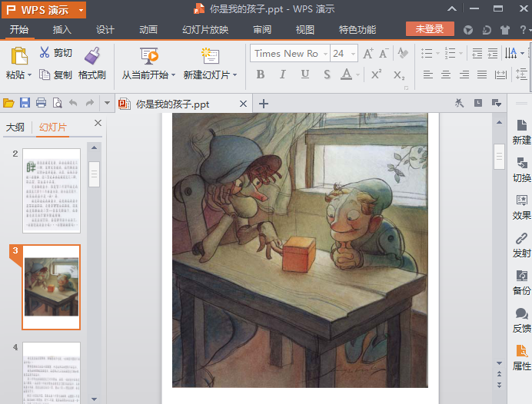Open the font size 24 dropdown
The width and height of the screenshot is (532, 404).
click(x=353, y=54)
